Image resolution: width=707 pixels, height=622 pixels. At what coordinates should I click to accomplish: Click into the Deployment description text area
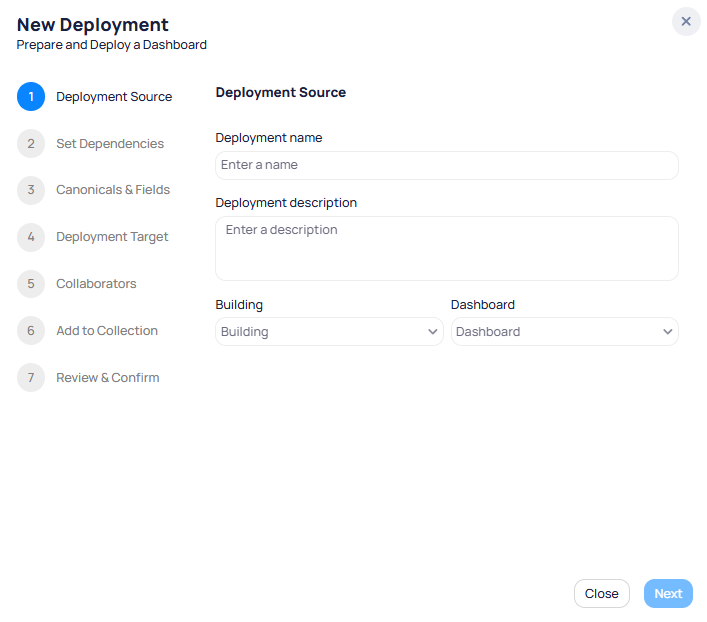[x=446, y=248]
